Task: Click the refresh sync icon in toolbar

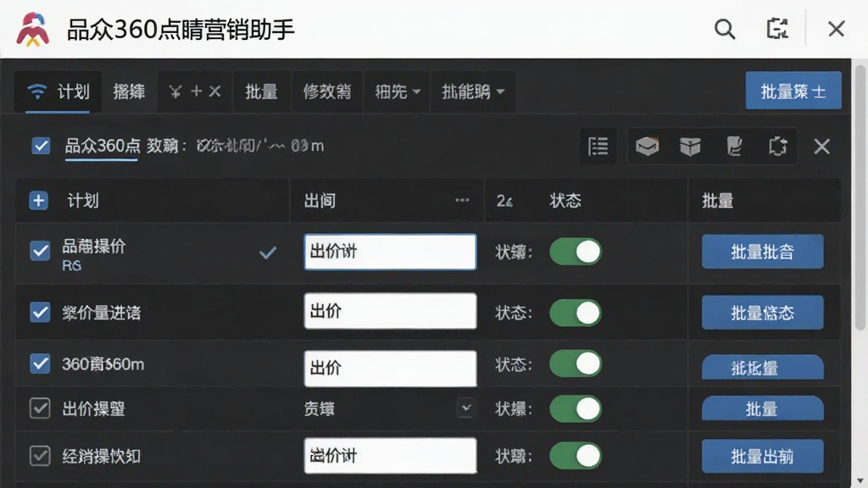Action: point(778,147)
